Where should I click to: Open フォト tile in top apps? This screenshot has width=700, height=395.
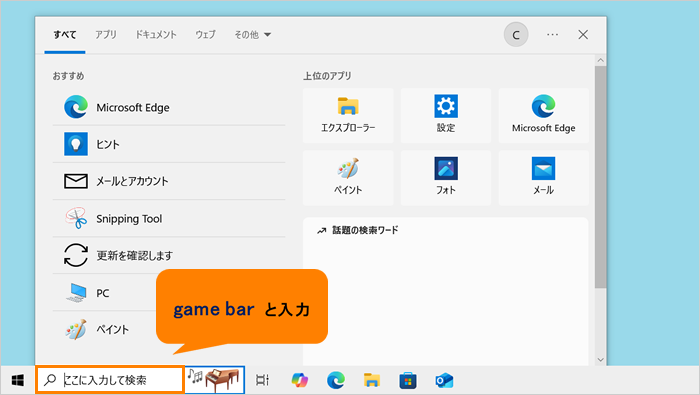click(x=446, y=178)
